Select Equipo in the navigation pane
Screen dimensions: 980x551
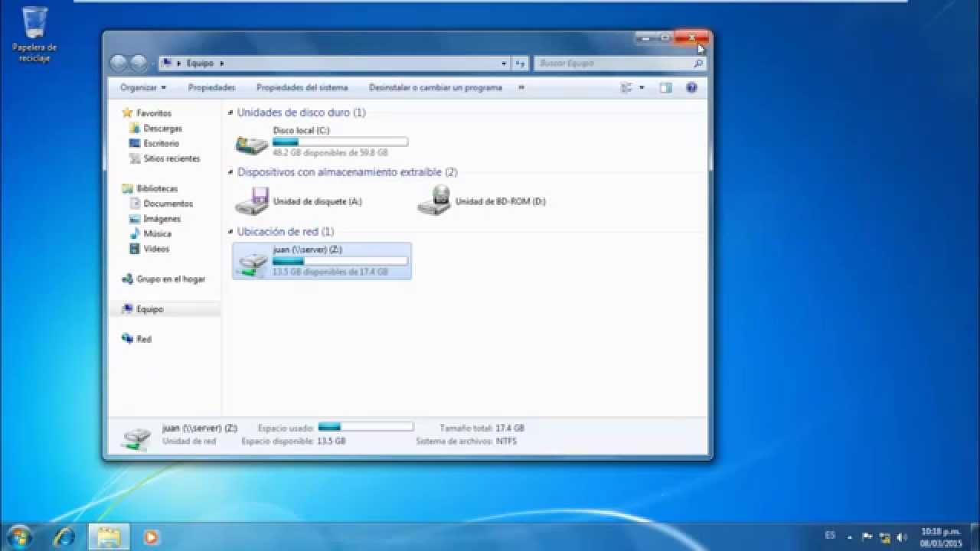[x=150, y=309]
